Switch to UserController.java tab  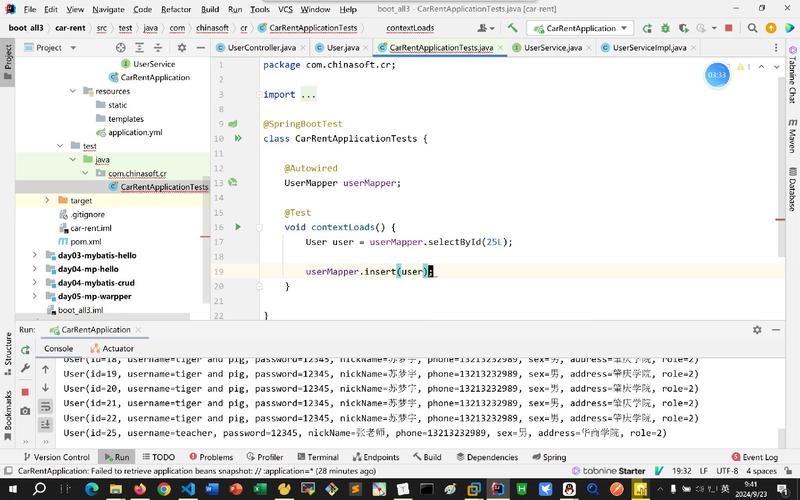coord(261,47)
